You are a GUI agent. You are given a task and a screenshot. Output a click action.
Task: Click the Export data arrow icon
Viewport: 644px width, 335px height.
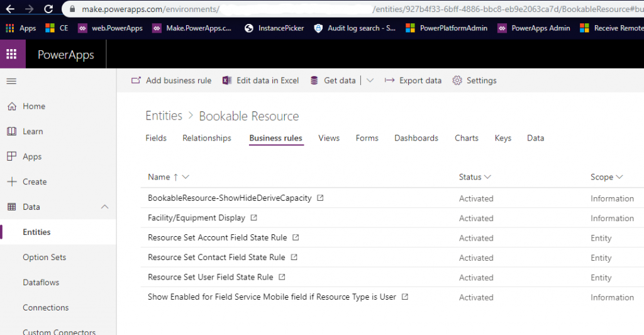point(389,80)
